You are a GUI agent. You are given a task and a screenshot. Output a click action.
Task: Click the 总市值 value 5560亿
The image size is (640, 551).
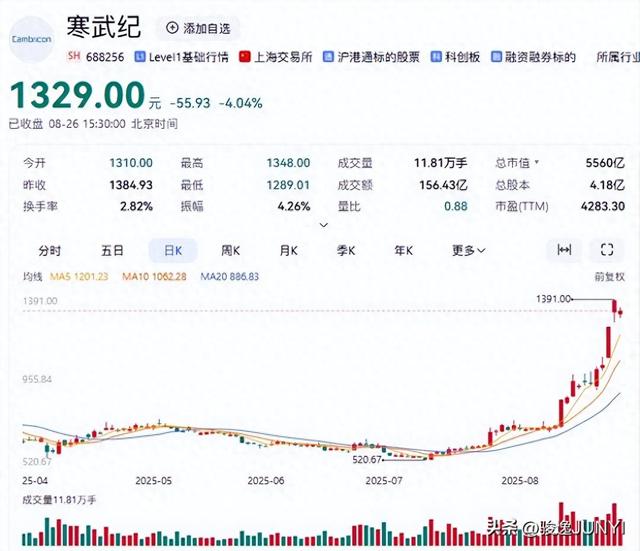point(605,163)
